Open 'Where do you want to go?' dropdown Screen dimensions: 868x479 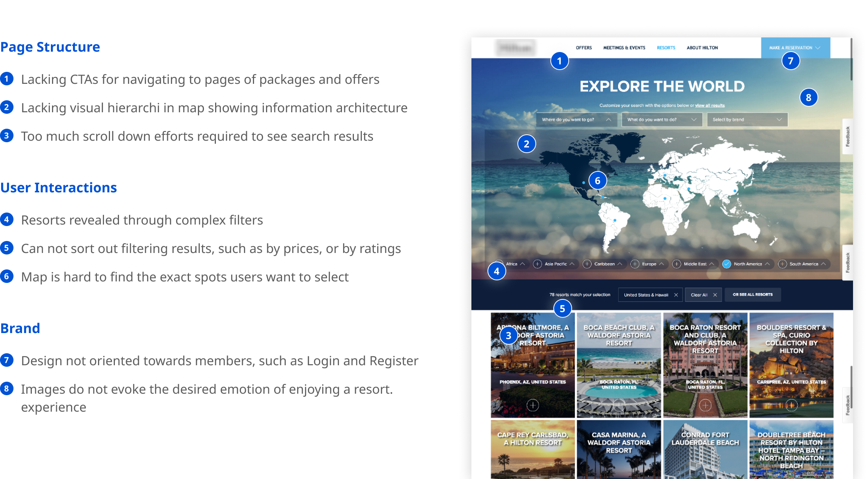(x=577, y=120)
